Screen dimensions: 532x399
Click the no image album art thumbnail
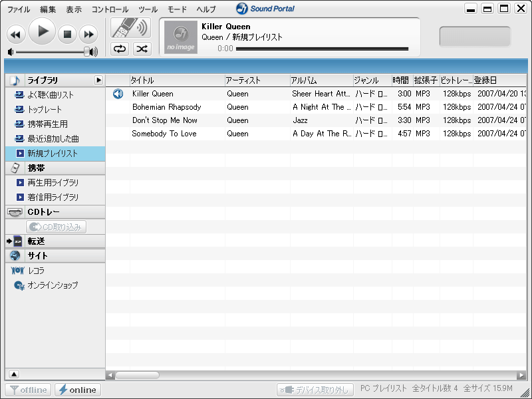pos(180,37)
